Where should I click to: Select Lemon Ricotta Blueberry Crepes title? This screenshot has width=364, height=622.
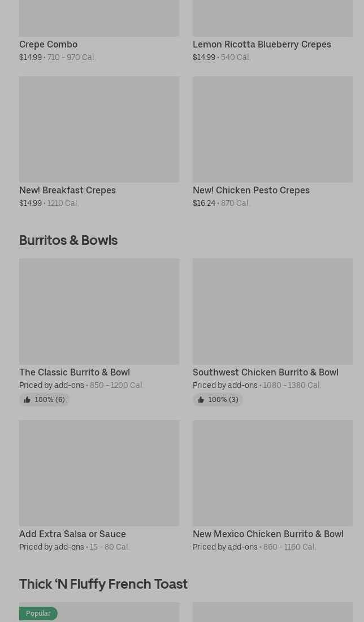(x=262, y=44)
